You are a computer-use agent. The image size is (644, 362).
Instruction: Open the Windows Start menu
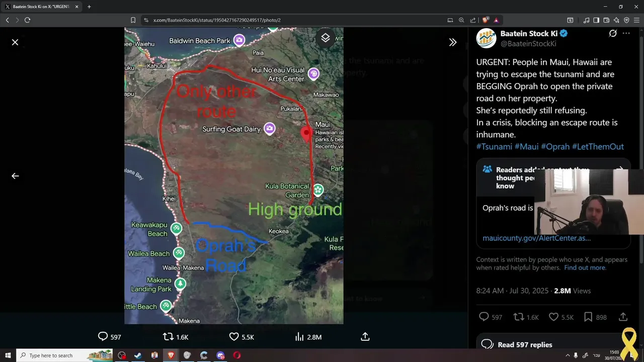click(x=8, y=355)
